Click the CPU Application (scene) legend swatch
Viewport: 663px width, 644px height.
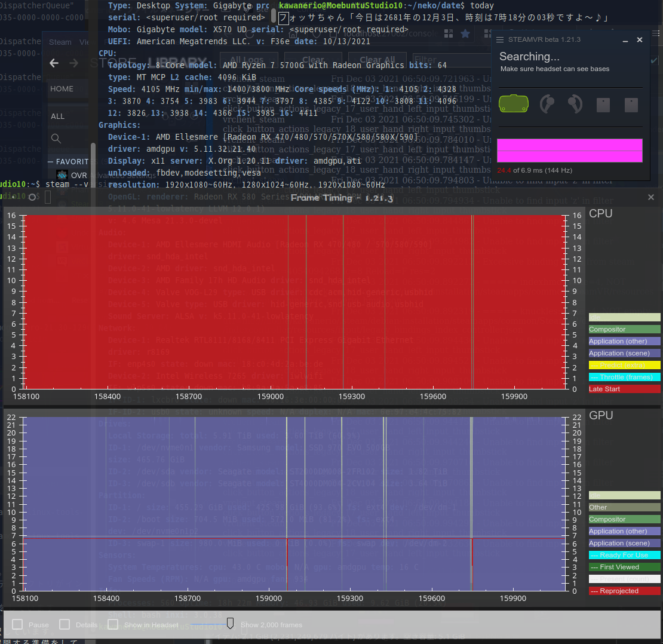pyautogui.click(x=625, y=353)
